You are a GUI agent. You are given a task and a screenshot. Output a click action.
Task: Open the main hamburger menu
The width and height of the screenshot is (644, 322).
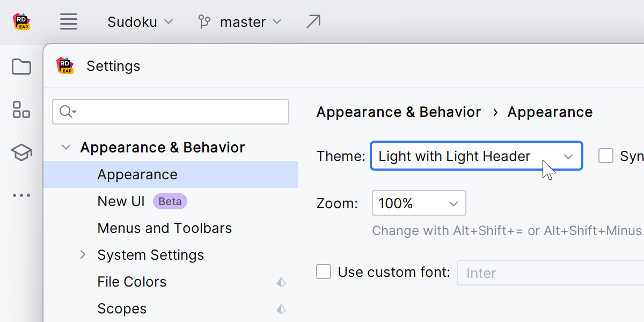(69, 22)
